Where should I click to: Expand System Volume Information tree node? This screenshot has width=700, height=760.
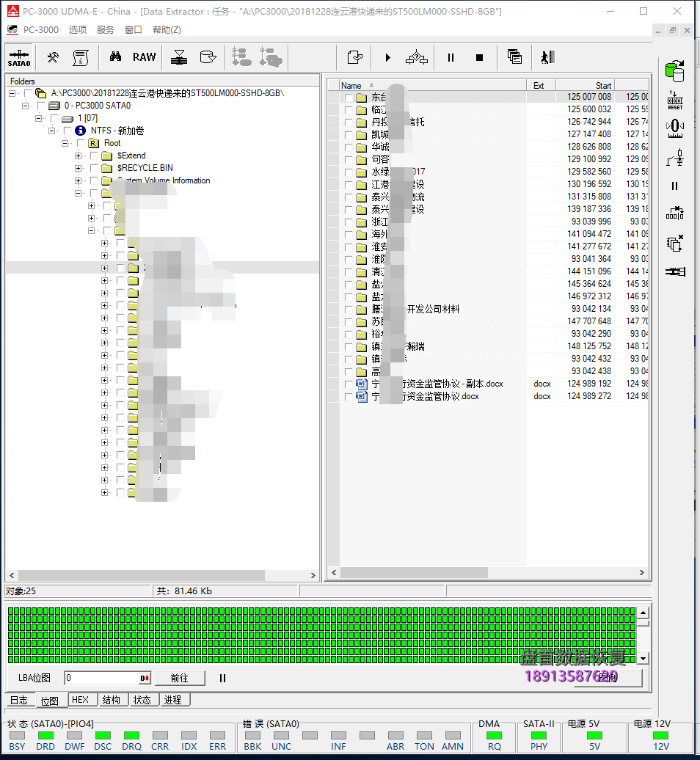coord(79,180)
